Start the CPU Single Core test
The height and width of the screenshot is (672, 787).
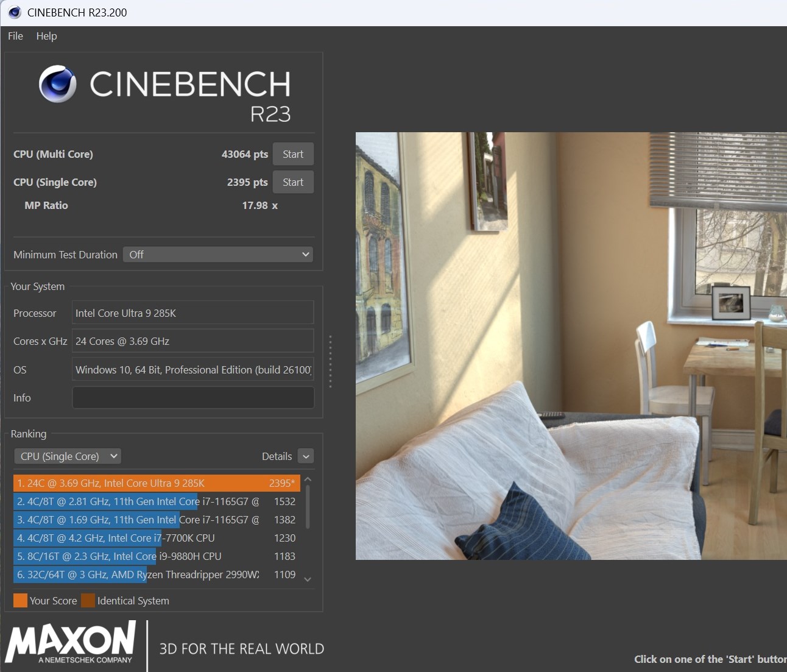[x=293, y=182]
